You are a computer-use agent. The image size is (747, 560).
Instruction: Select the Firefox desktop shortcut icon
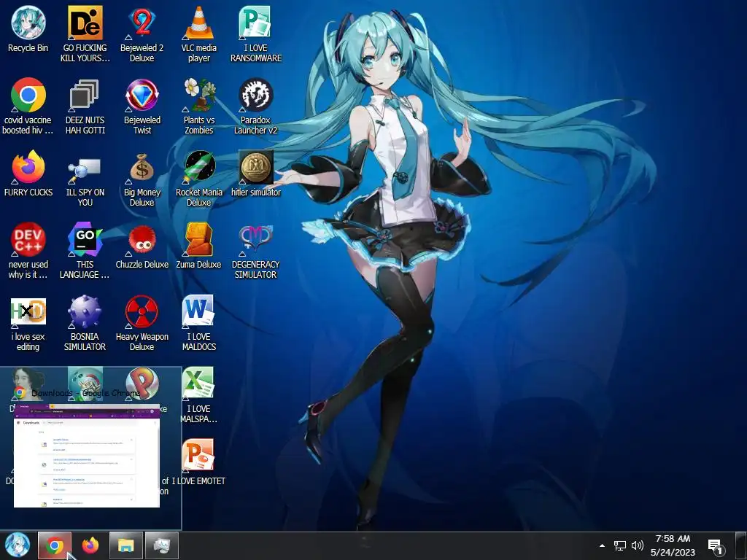click(x=28, y=168)
